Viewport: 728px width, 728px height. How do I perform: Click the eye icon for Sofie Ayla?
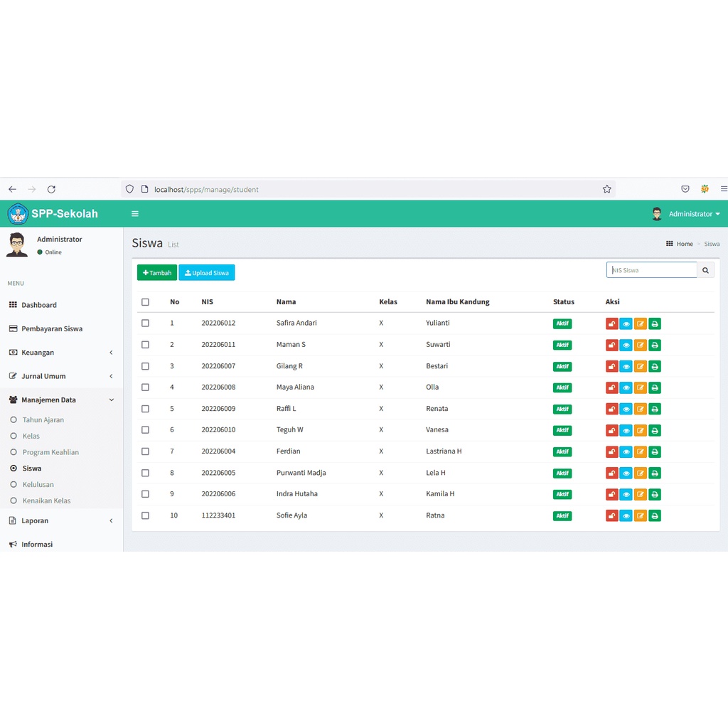pos(626,516)
